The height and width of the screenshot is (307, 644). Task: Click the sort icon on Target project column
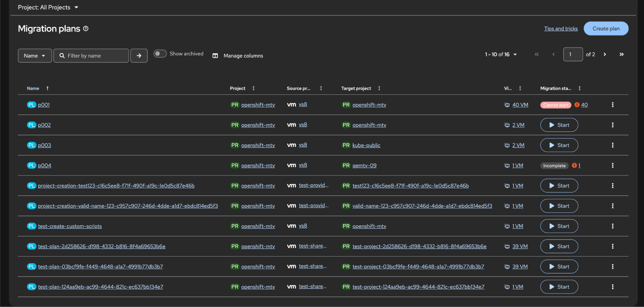(379, 88)
